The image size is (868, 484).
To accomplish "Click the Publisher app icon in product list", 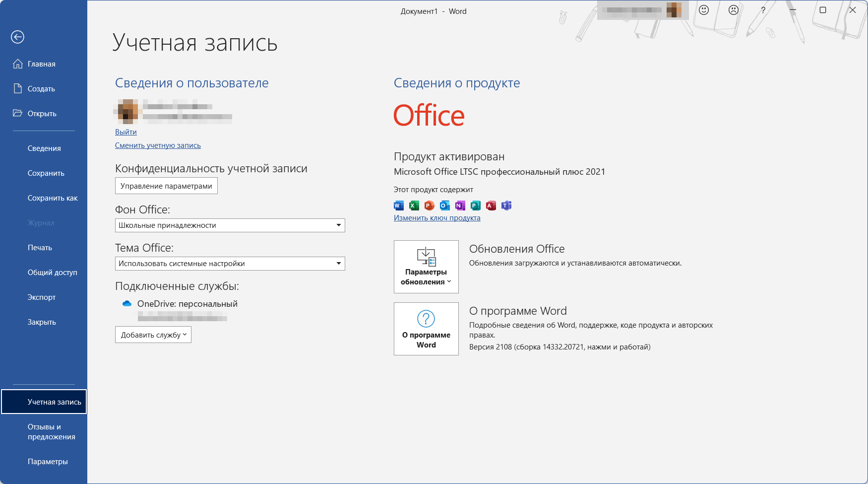I will [x=476, y=206].
